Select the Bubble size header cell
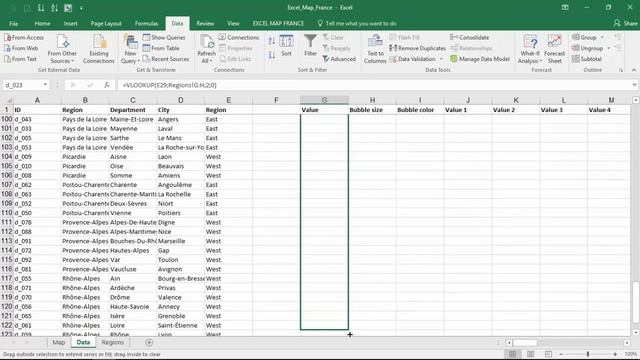640x360 pixels. pyautogui.click(x=372, y=110)
